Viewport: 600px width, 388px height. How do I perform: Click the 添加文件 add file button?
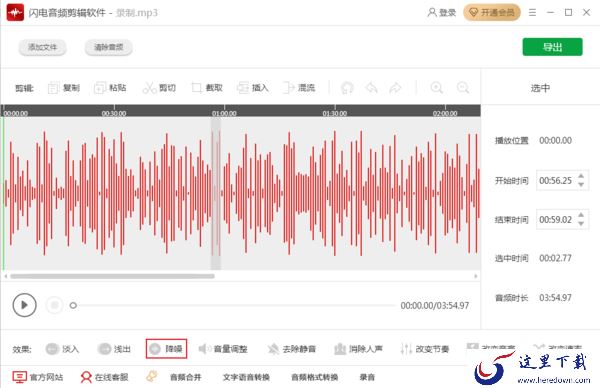42,47
